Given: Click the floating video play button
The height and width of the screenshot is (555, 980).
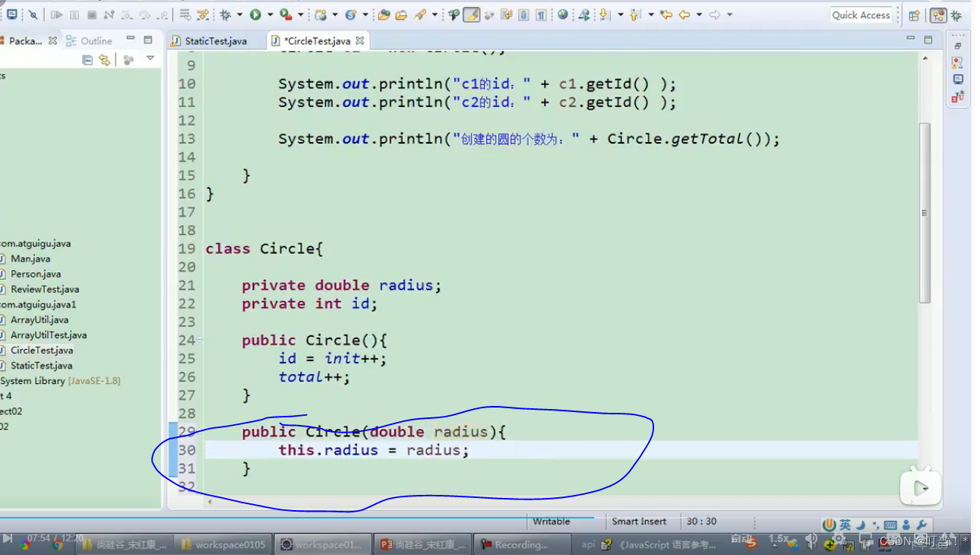Looking at the screenshot, I should [921, 487].
